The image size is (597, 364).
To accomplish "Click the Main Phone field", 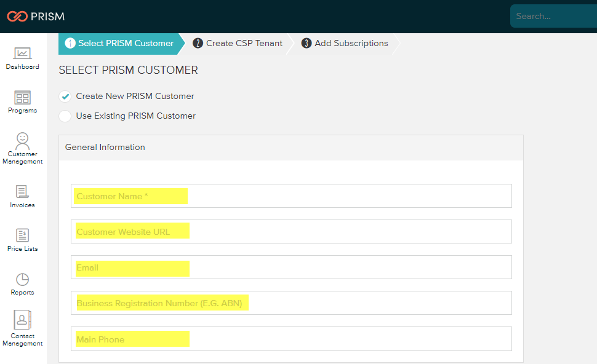I will [x=291, y=339].
